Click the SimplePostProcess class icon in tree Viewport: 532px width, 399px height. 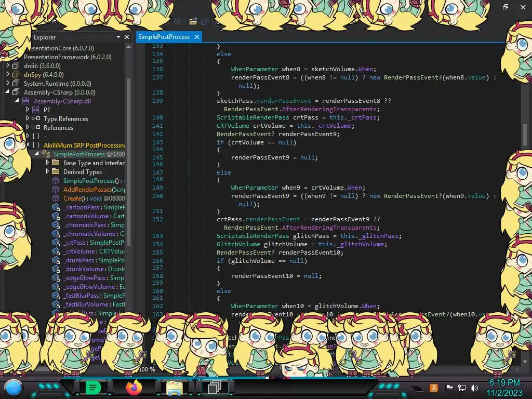(x=46, y=154)
